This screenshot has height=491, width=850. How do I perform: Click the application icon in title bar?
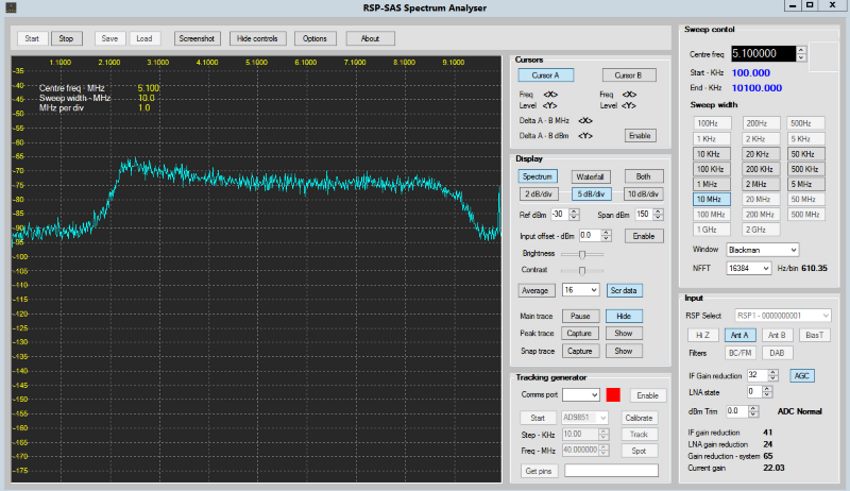11,8
